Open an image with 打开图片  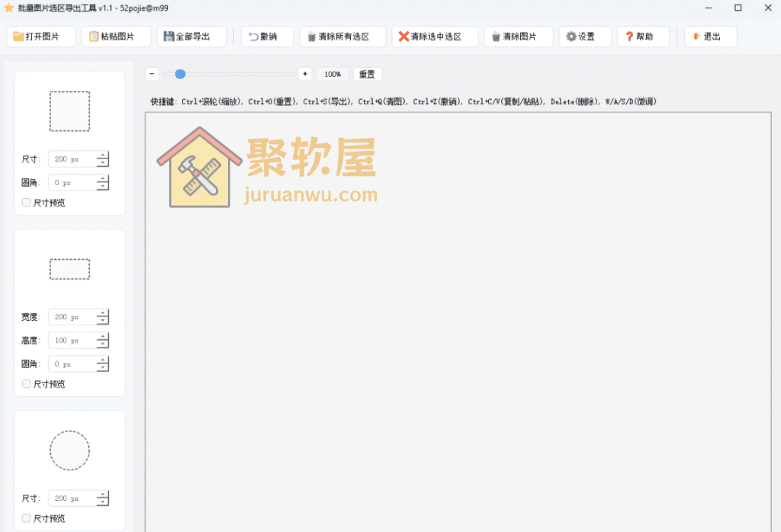[40, 36]
